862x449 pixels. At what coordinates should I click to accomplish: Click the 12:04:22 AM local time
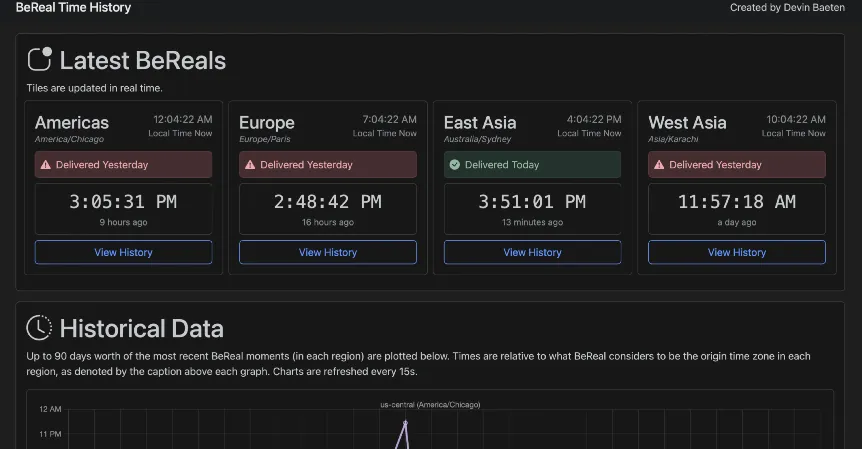coord(183,119)
